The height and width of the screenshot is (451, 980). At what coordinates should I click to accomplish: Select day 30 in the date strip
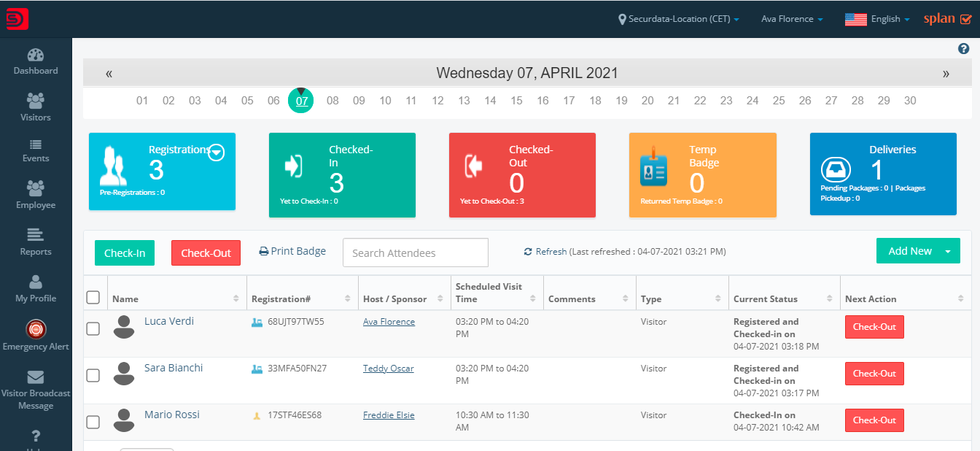(910, 101)
